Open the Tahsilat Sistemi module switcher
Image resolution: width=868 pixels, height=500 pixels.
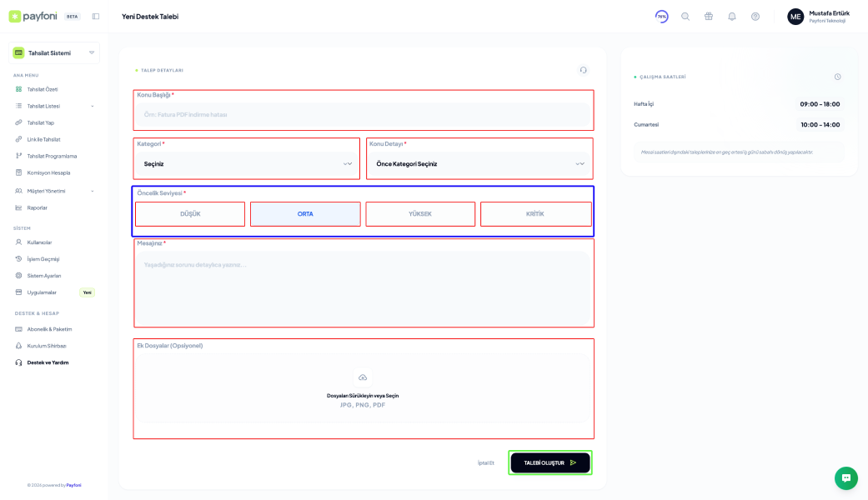pos(54,52)
